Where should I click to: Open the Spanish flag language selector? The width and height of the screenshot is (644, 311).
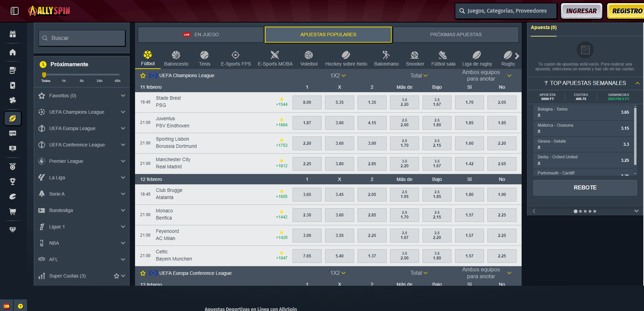6,306
